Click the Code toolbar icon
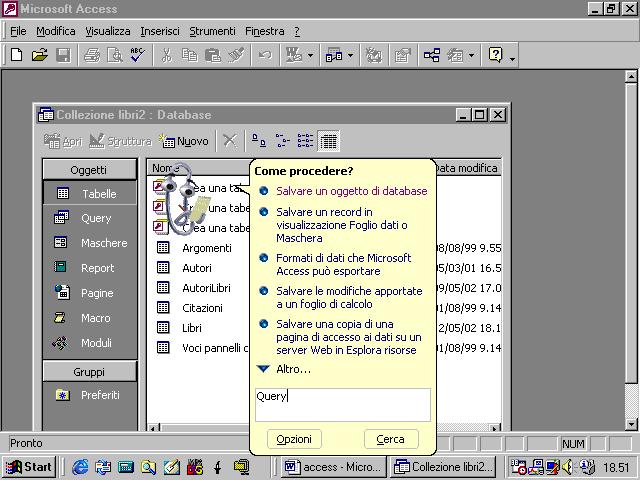 [373, 55]
